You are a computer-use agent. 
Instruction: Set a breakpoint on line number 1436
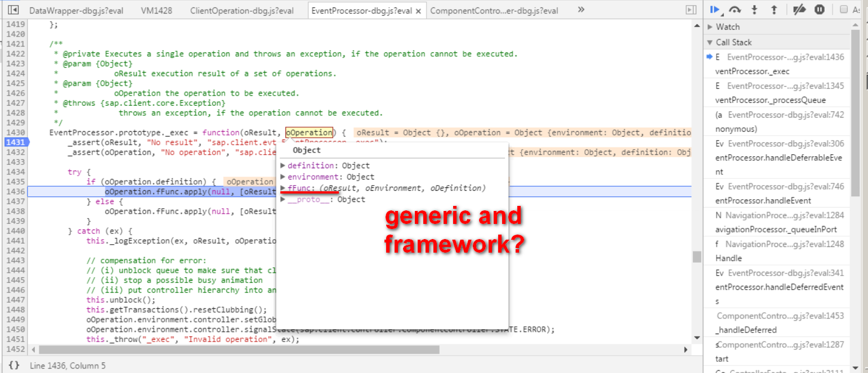click(15, 192)
